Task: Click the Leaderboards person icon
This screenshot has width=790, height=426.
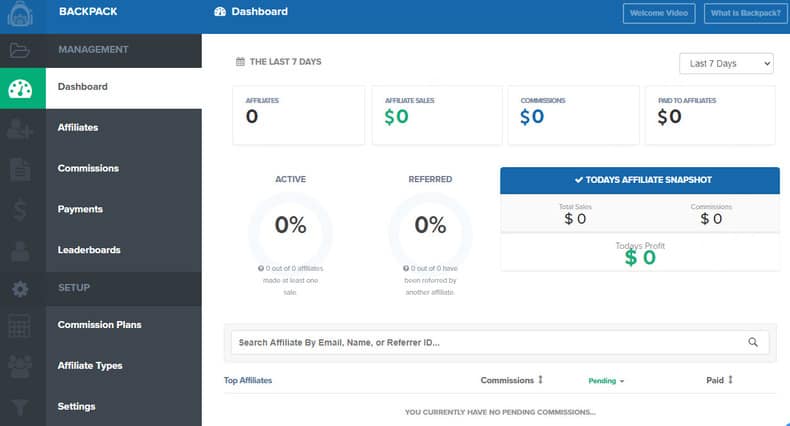Action: [x=20, y=251]
